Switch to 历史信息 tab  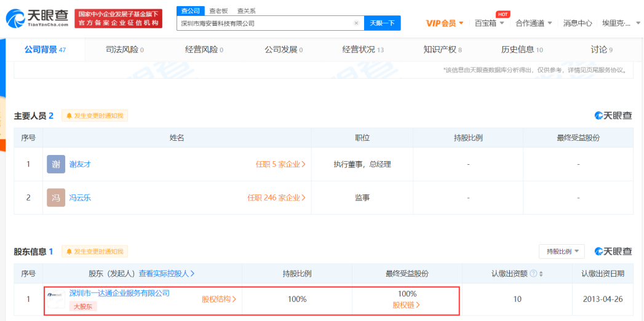click(x=522, y=50)
